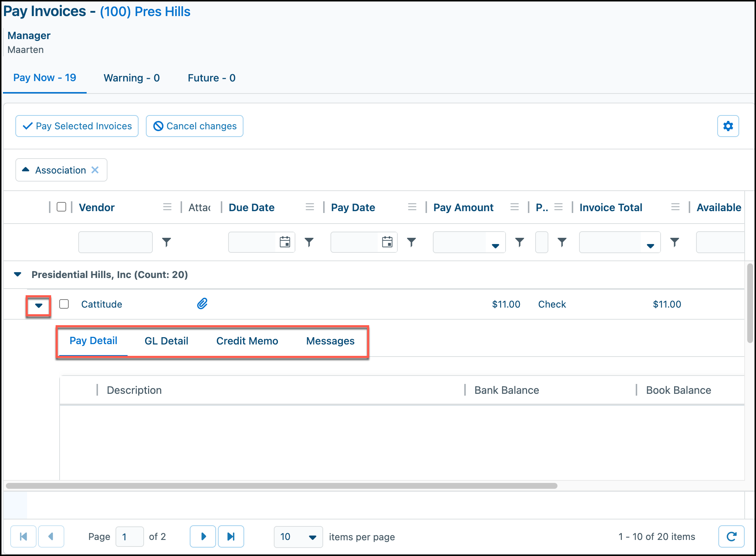Open Vendor column menu icon
The height and width of the screenshot is (556, 756).
(x=167, y=207)
